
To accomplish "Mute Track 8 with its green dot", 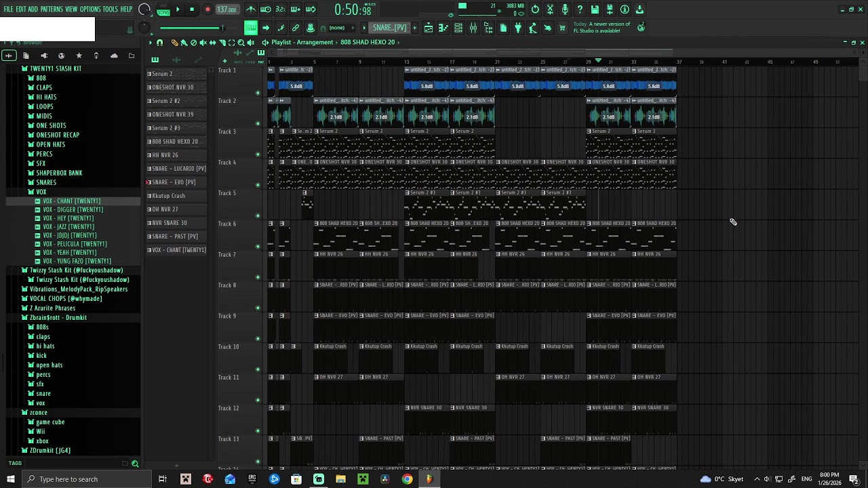I will 258,308.
